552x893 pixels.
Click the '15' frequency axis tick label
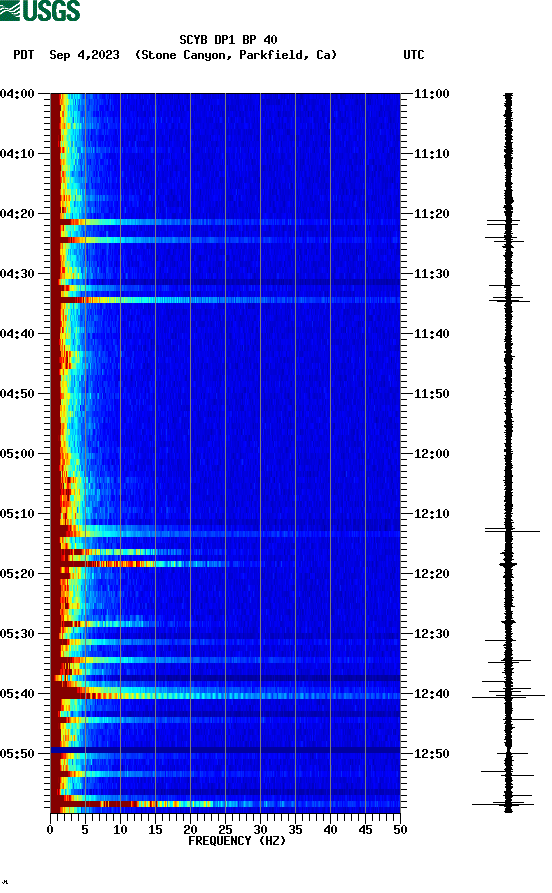point(155,830)
